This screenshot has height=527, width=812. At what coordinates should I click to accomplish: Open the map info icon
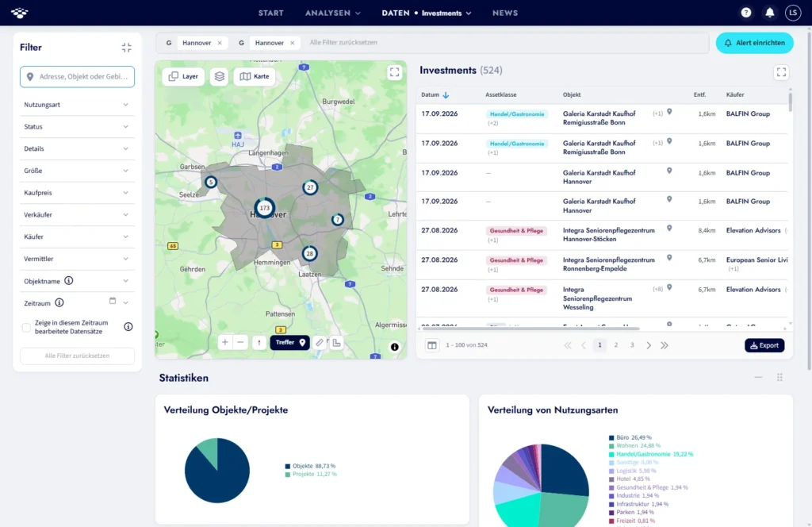tap(395, 347)
